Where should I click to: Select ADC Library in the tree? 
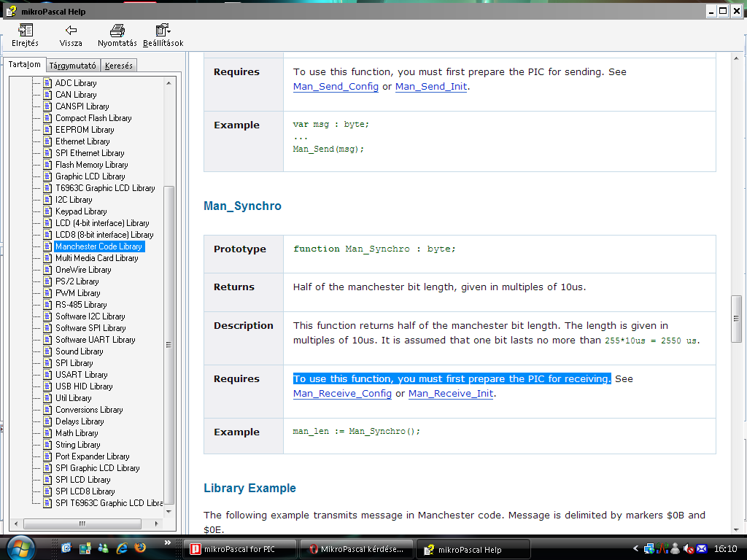click(76, 83)
